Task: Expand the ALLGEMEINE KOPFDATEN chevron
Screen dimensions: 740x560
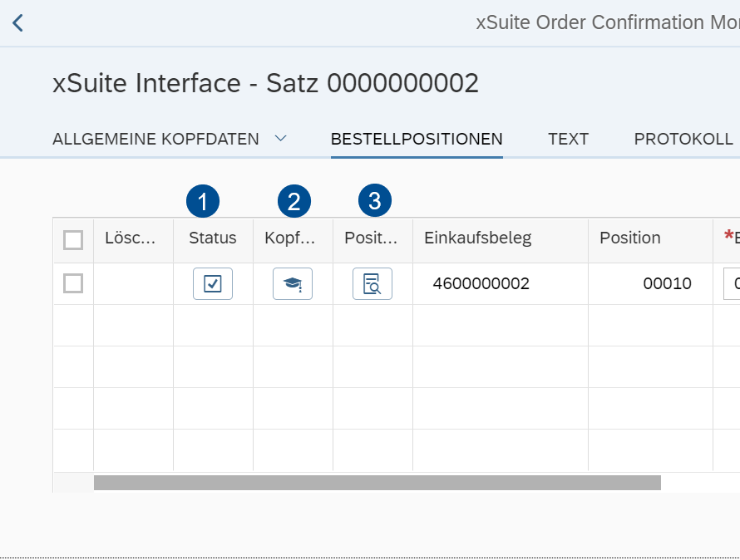Action: pos(281,140)
